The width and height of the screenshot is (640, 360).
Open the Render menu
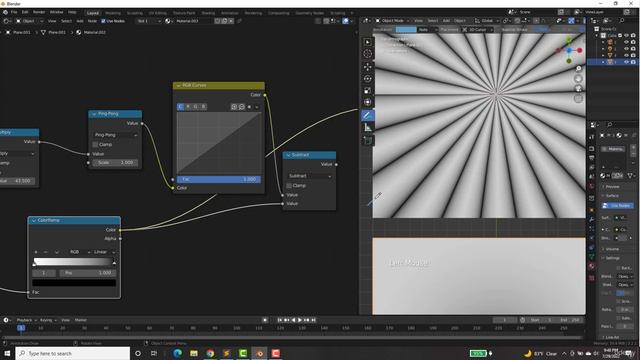[39, 12]
